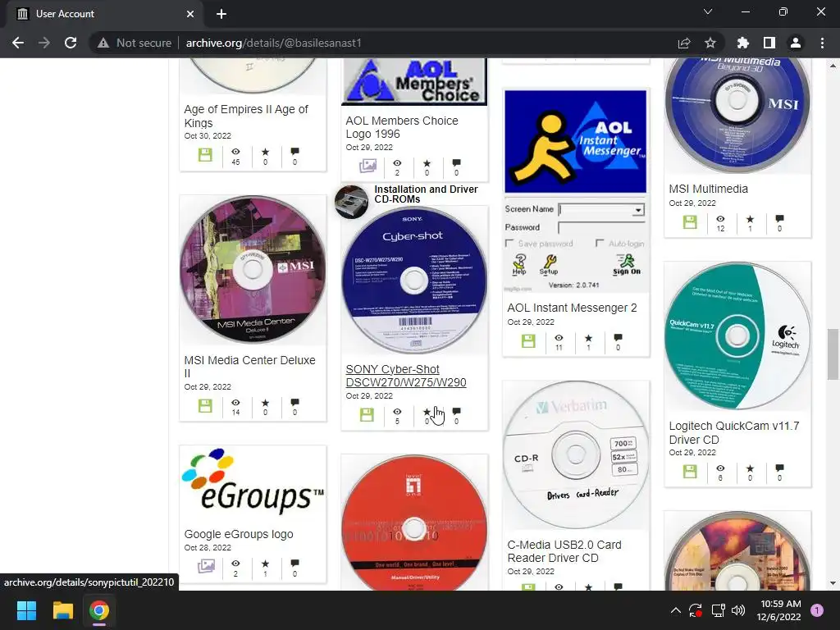840x630 pixels.
Task: Open a new browser tab
Action: click(x=221, y=14)
